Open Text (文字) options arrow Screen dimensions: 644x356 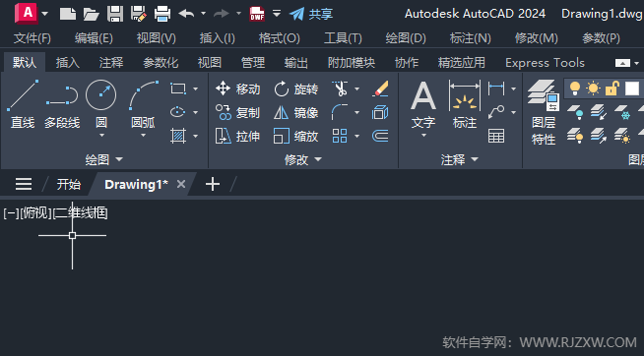click(423, 135)
